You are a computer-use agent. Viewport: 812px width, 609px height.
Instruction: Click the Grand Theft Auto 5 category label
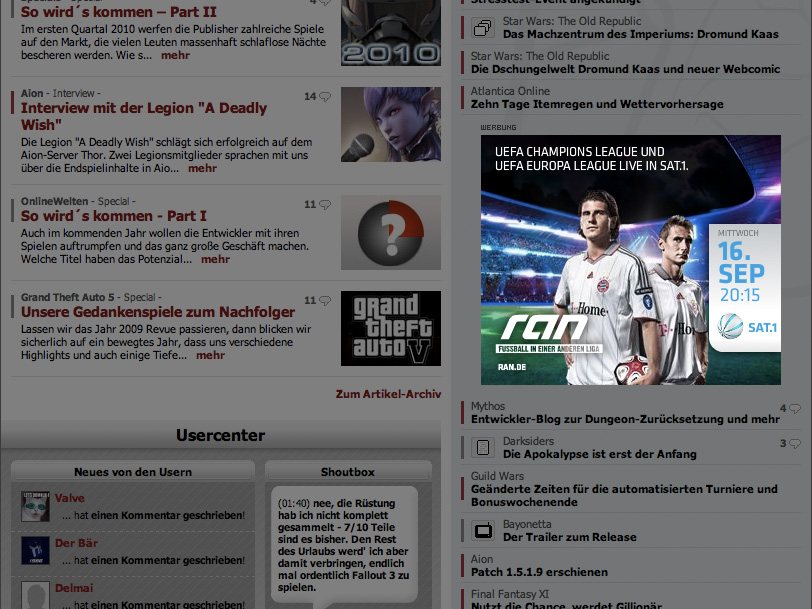(67, 297)
